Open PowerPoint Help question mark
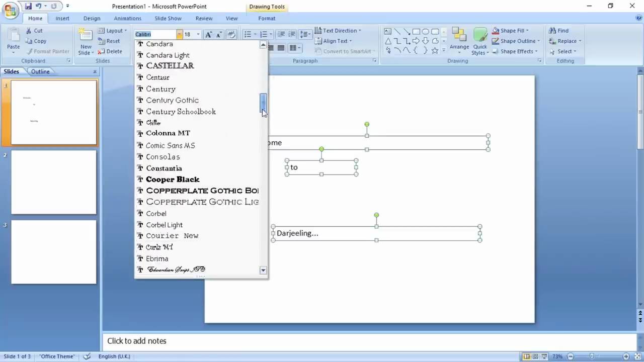The width and height of the screenshot is (644, 362). pyautogui.click(x=638, y=18)
